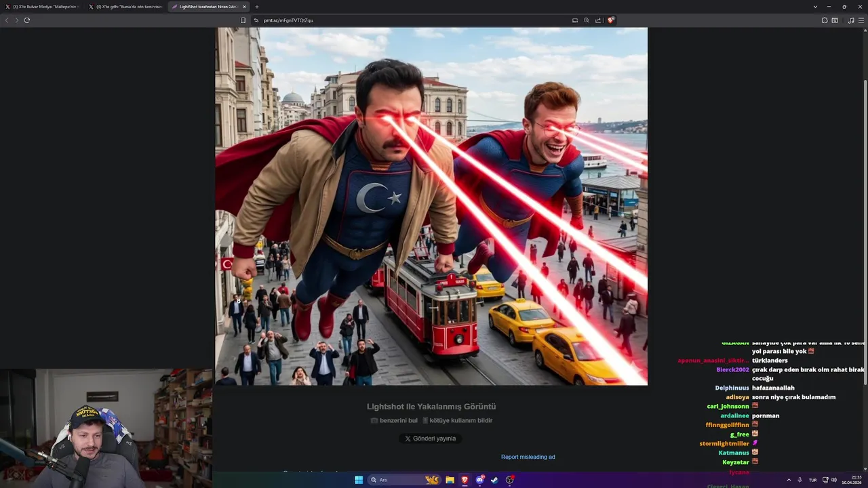The image size is (868, 488).
Task: Click chat username adlsoya
Action: pos(737,397)
